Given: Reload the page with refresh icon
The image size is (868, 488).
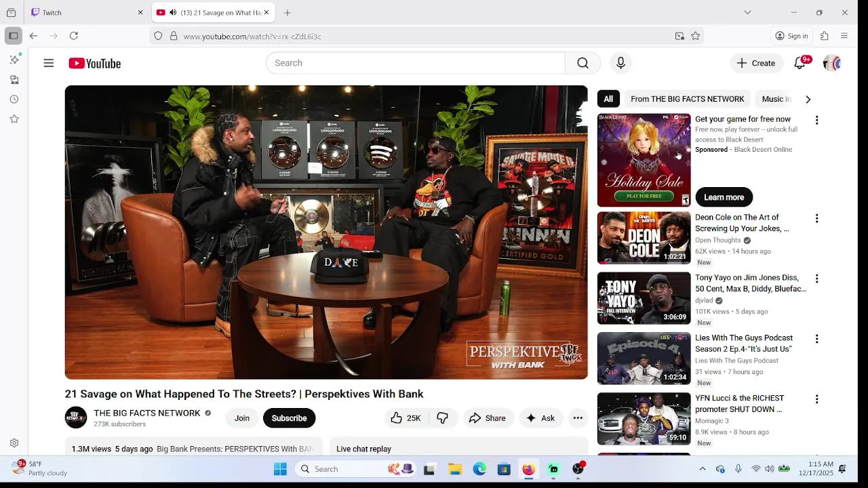Looking at the screenshot, I should click(x=74, y=36).
